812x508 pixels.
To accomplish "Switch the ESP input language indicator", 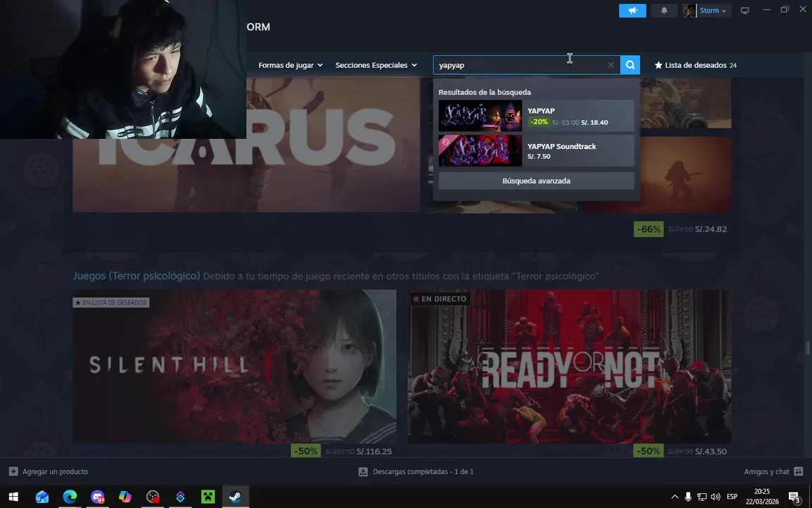I will click(x=732, y=497).
